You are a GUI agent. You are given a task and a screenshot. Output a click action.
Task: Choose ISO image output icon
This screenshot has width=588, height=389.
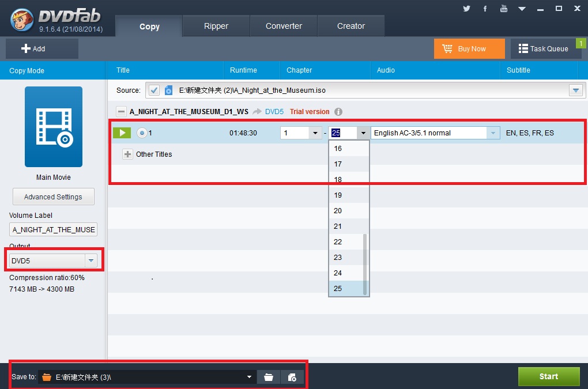(x=292, y=377)
